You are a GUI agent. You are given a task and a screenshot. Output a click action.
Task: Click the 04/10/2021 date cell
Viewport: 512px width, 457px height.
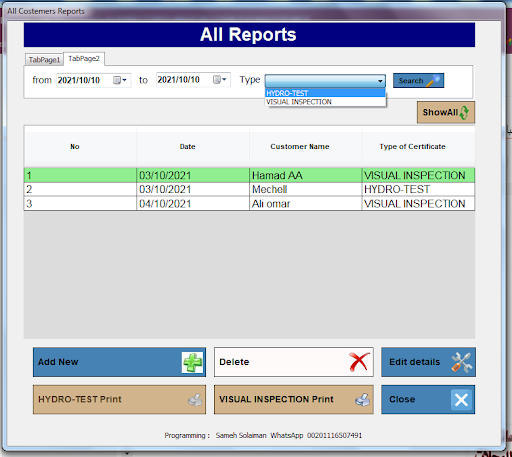(193, 204)
